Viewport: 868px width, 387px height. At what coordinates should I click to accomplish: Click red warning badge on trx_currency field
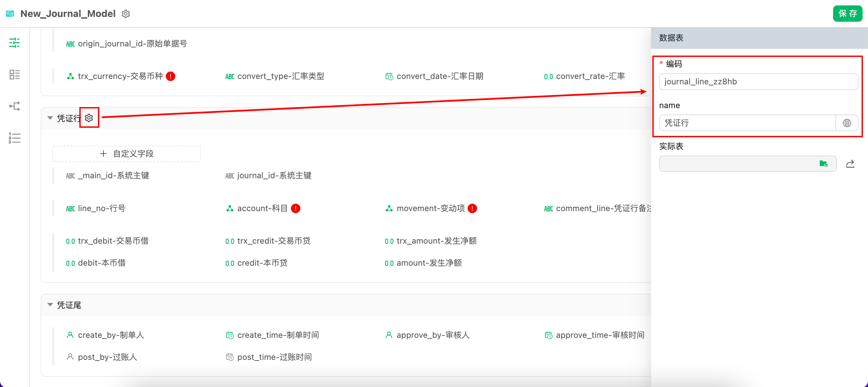click(x=171, y=76)
